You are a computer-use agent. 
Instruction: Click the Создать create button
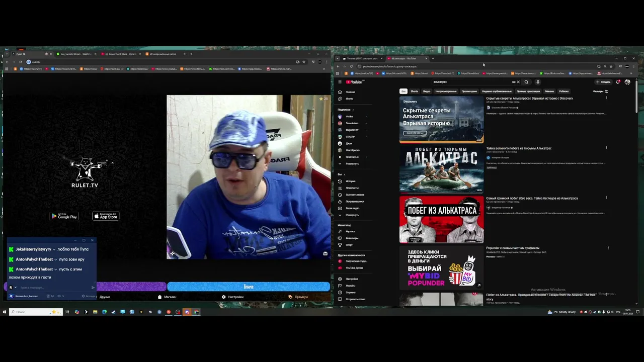tap(603, 82)
